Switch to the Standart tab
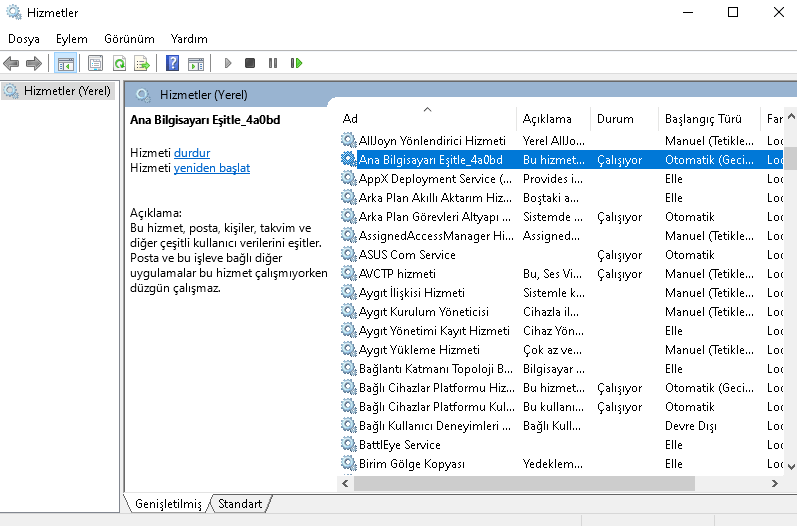The height and width of the screenshot is (526, 797). 240,504
